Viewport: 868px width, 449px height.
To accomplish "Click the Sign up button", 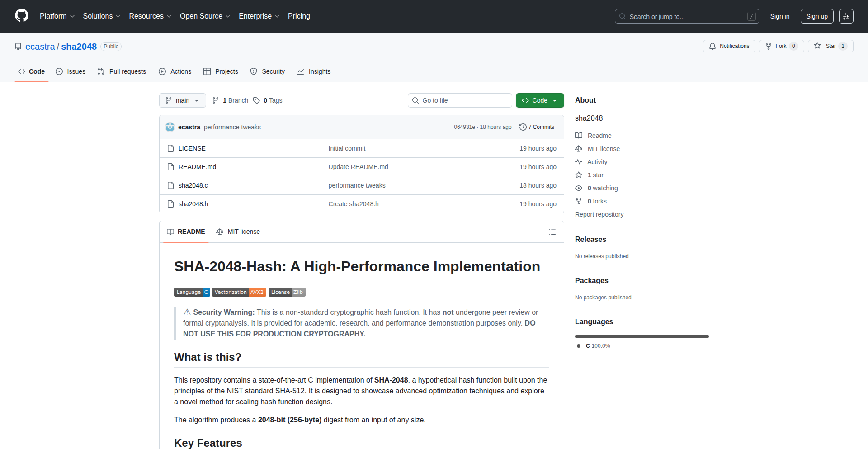I will point(816,16).
